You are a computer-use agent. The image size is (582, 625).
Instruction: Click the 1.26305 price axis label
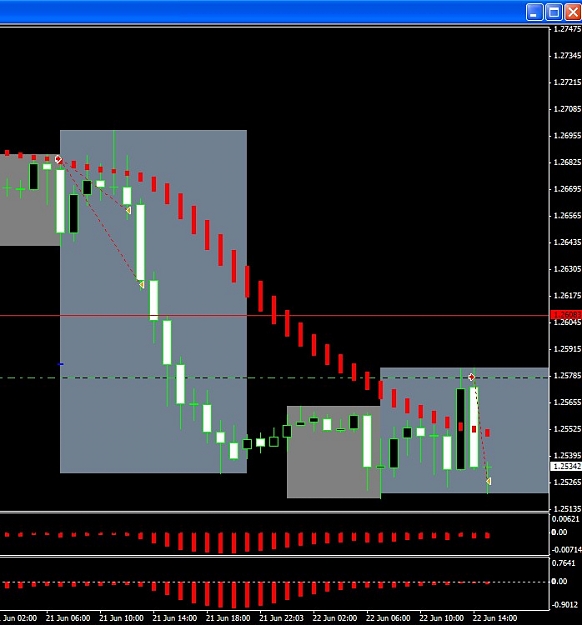[567, 269]
